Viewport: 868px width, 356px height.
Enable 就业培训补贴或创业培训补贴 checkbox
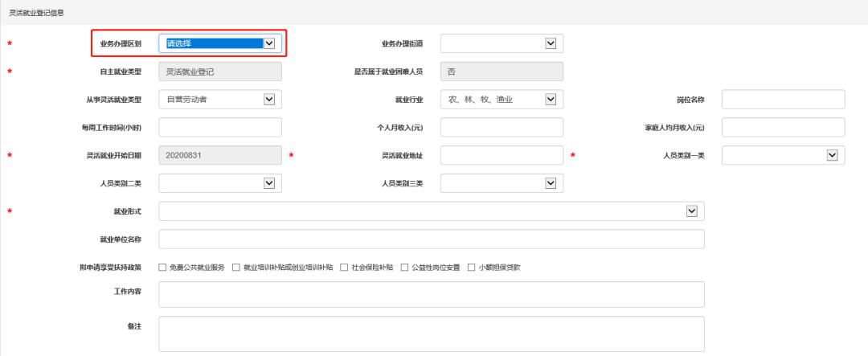237,268
